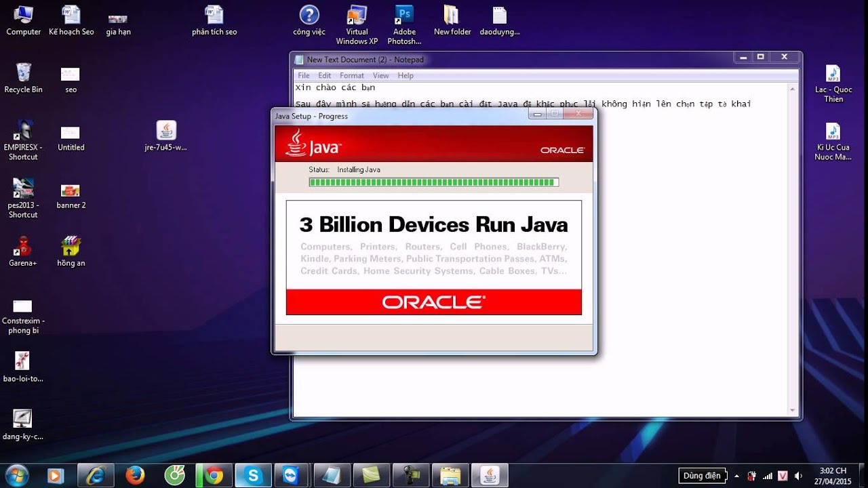
Task: Open the dang-ky-c file
Action: point(23,425)
